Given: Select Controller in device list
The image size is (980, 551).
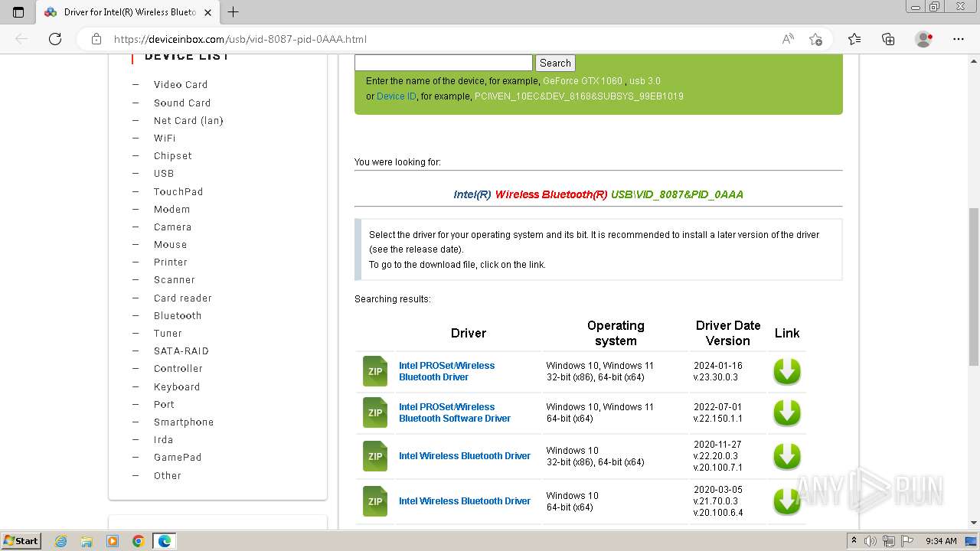Looking at the screenshot, I should 178,369.
